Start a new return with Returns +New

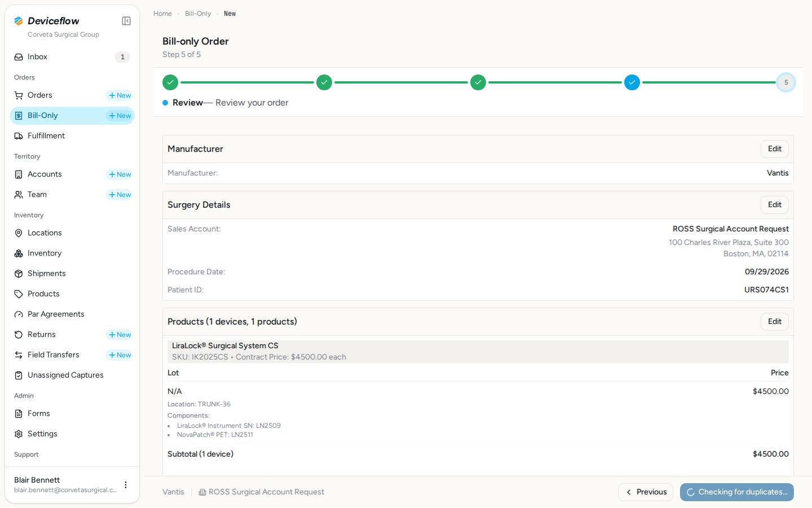coord(120,335)
